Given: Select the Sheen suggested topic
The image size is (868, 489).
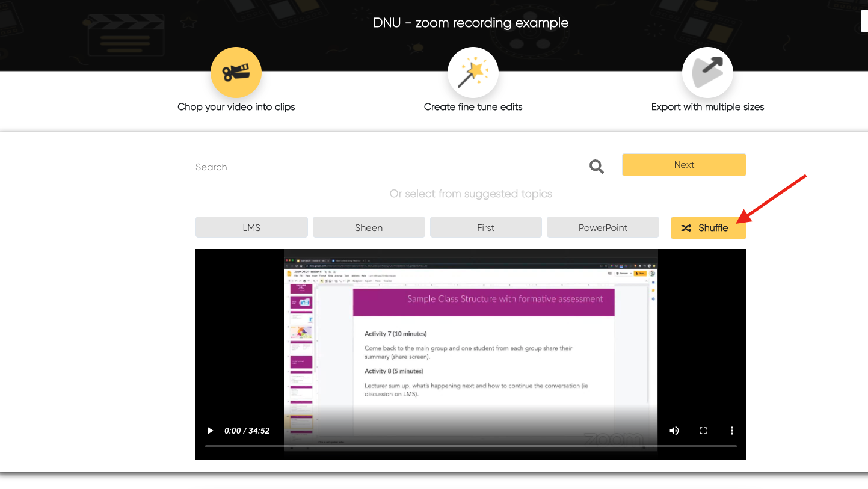Looking at the screenshot, I should pos(369,228).
